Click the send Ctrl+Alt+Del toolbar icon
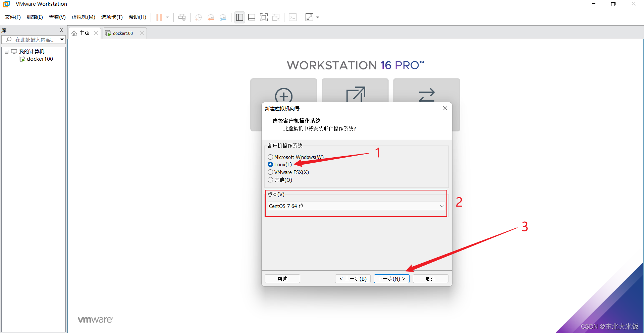 tap(182, 17)
